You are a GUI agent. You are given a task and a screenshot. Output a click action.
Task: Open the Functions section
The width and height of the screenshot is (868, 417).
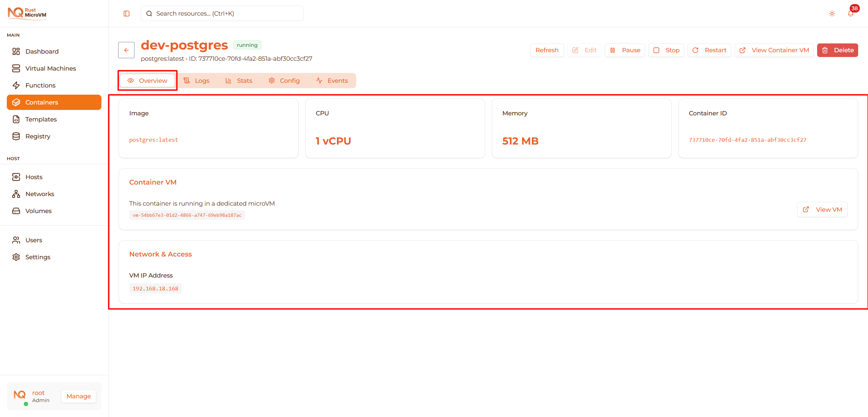tap(40, 85)
